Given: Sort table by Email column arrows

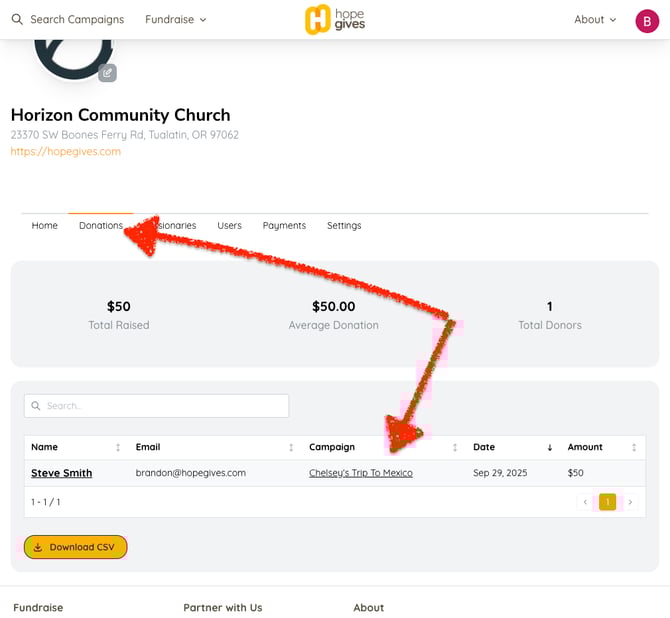Looking at the screenshot, I should coord(291,447).
